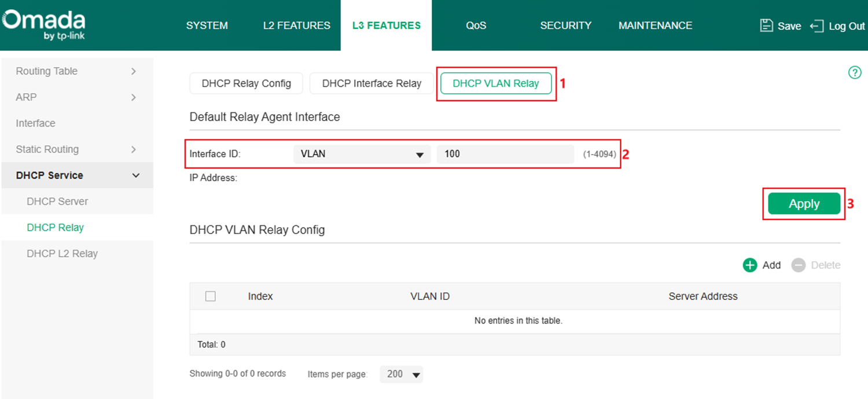Screen dimensions: 868x399
Task: Click the Save disk icon
Action: (766, 25)
